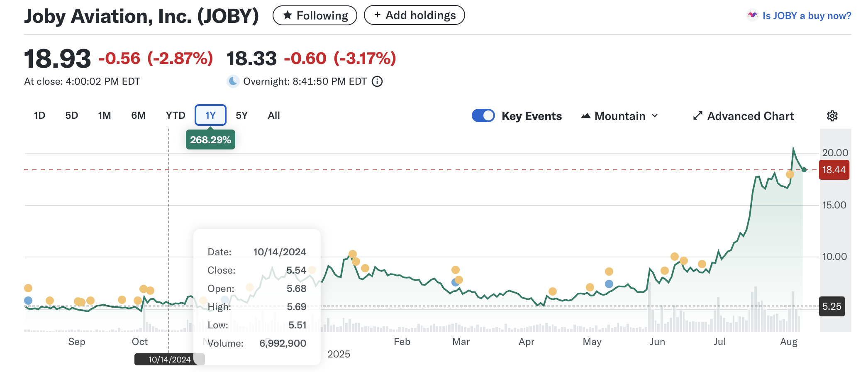Expand the Mountain chart type dropdown
Viewport: 868px width, 372px height.
[x=619, y=116]
